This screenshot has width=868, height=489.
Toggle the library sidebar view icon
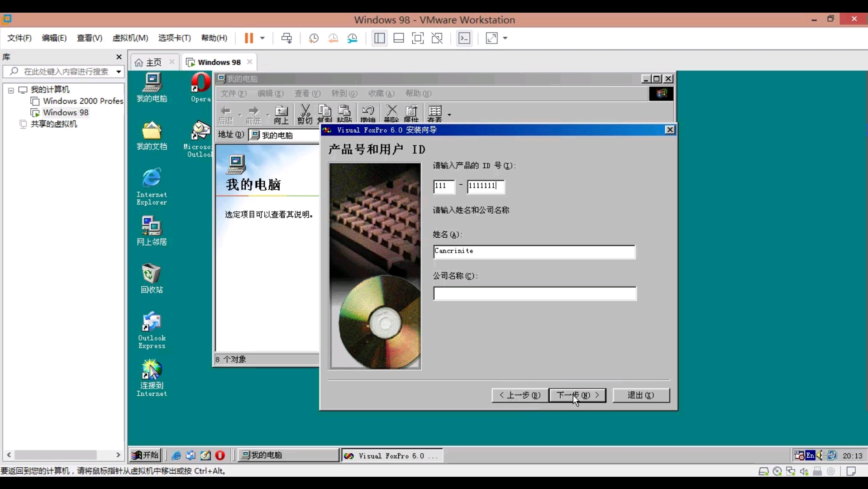(x=379, y=38)
